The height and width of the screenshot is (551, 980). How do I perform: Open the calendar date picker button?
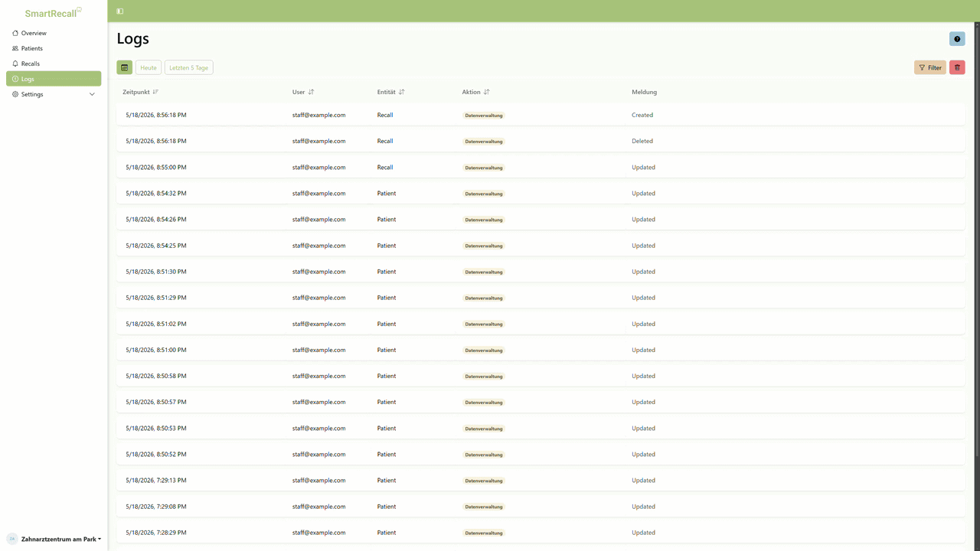(125, 67)
